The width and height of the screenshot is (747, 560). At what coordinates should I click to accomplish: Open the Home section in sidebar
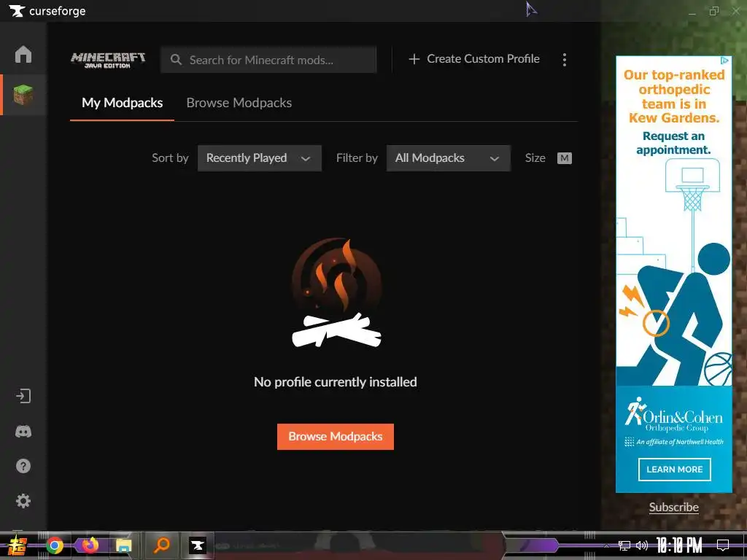click(23, 54)
